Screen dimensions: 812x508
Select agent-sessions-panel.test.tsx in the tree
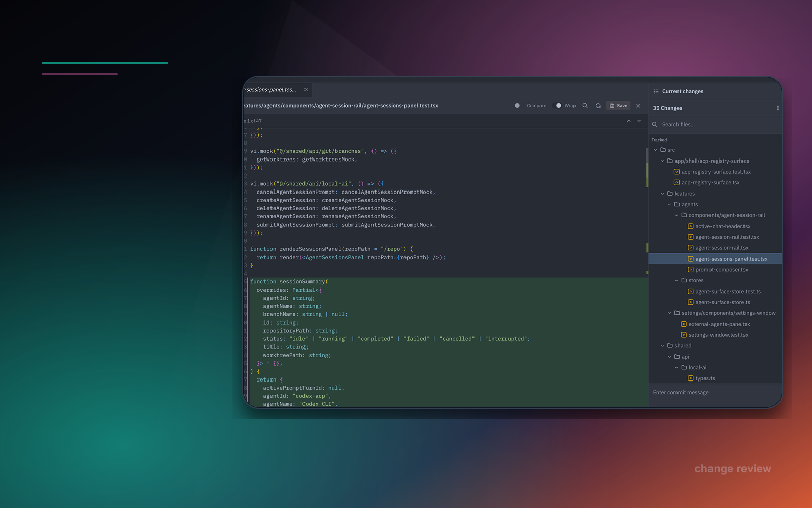click(x=715, y=259)
